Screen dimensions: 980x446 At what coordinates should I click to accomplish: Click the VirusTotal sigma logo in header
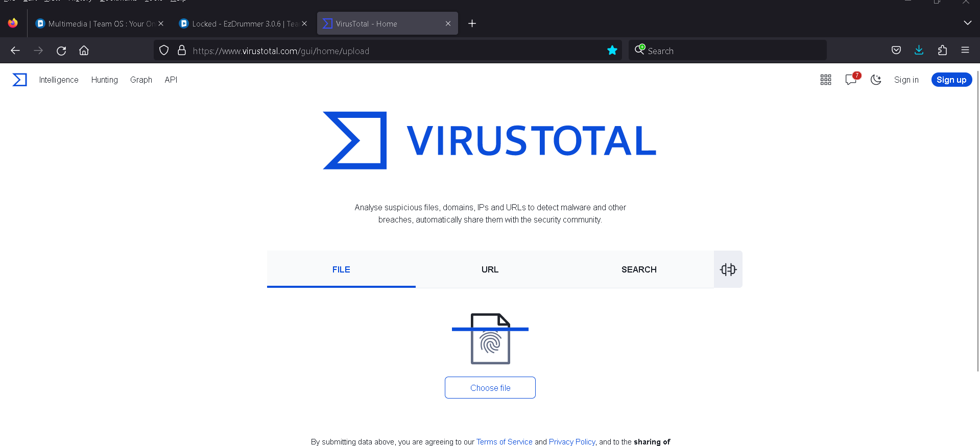(x=19, y=80)
